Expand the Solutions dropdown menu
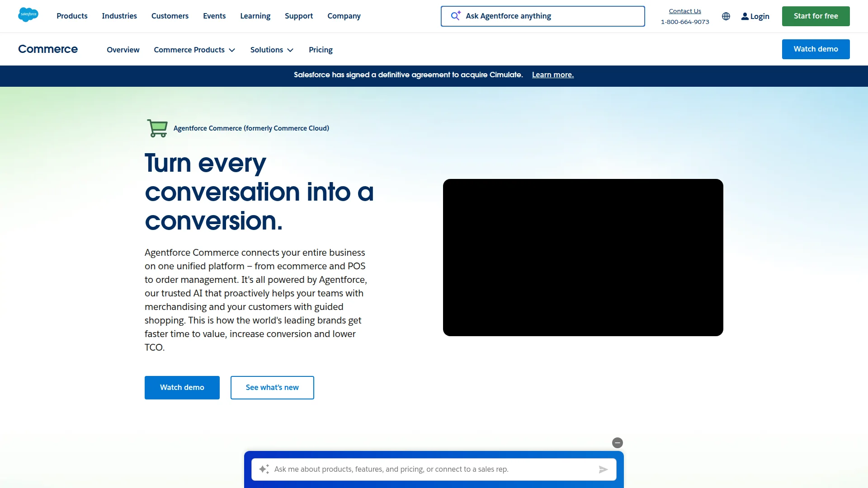Viewport: 868px width, 488px height. (x=272, y=50)
